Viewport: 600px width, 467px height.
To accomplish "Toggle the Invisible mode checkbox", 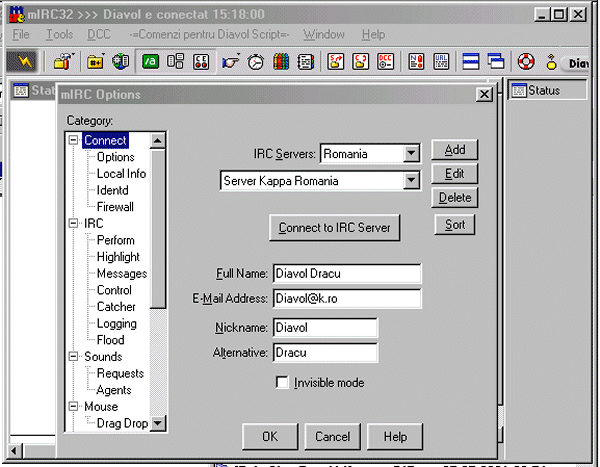I will [282, 382].
